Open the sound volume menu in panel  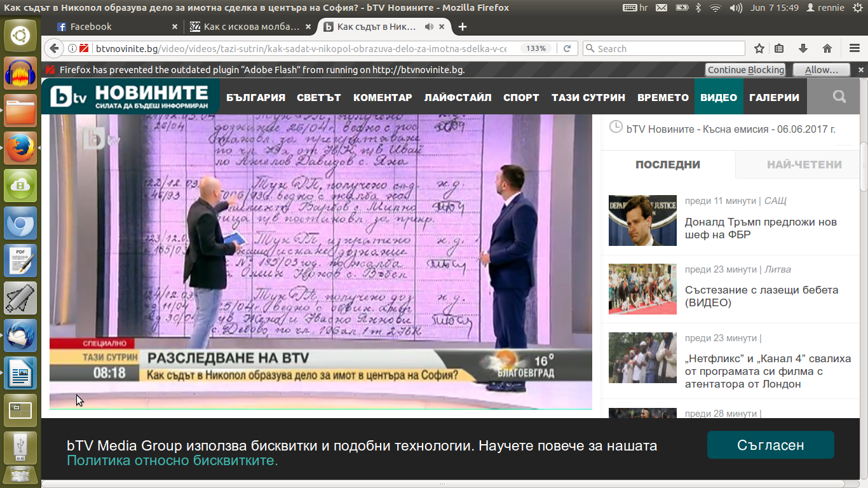(x=736, y=8)
